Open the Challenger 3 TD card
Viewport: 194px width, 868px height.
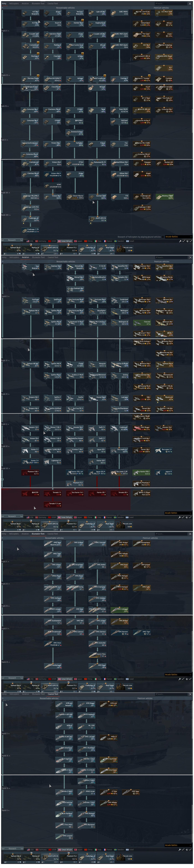[x=30, y=230]
